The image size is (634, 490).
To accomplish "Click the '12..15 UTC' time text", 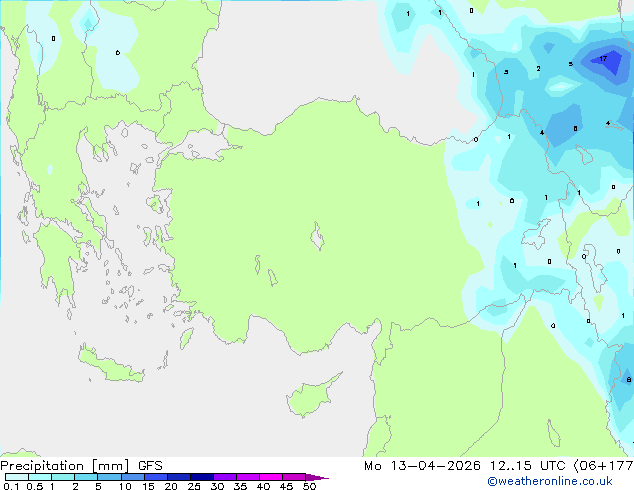I will click(x=527, y=466).
